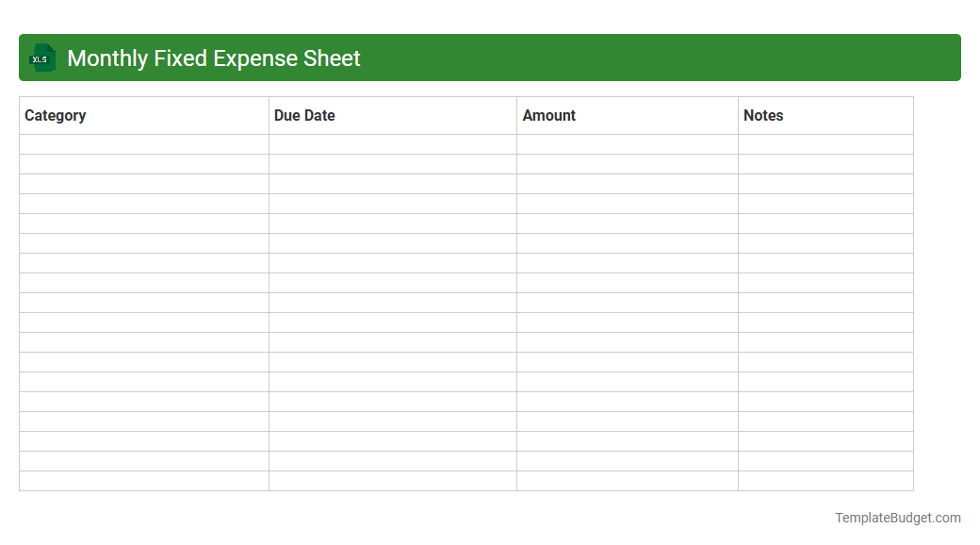
Task: Click the bottom-right cell of the table
Action: pos(825,481)
